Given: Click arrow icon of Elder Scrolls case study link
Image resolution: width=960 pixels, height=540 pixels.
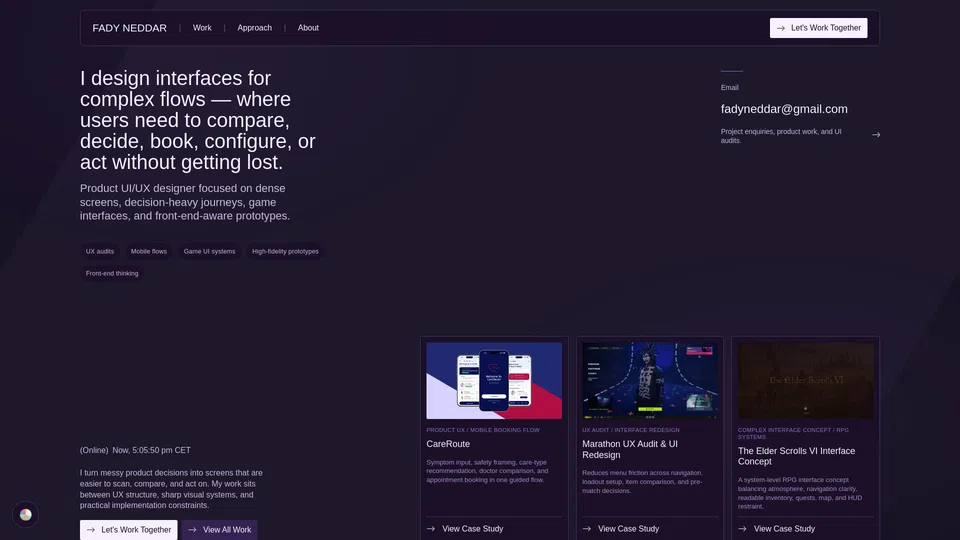Looking at the screenshot, I should point(742,529).
